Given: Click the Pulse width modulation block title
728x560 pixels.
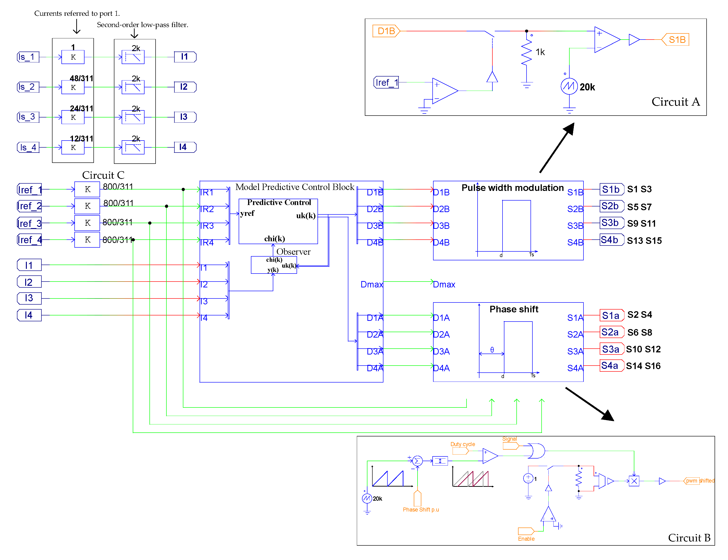Looking at the screenshot, I should pyautogui.click(x=512, y=188).
